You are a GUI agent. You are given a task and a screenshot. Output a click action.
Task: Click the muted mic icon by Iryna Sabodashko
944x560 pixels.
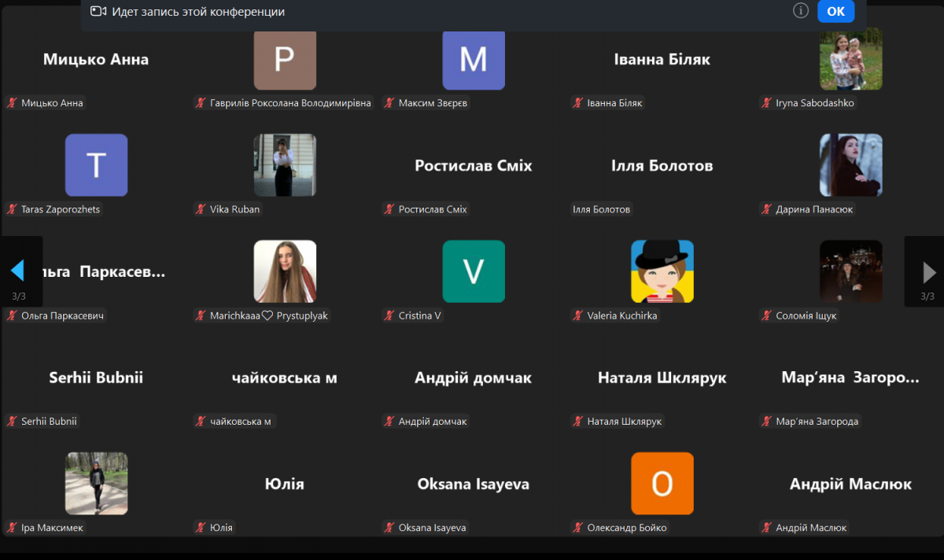[x=767, y=101]
